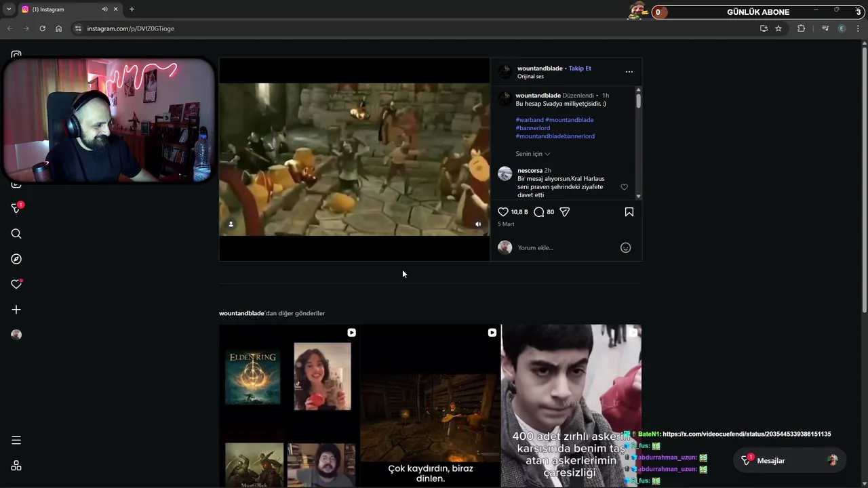Viewport: 868px width, 488px height.
Task: Save the post with bookmark icon
Action: [x=629, y=212]
